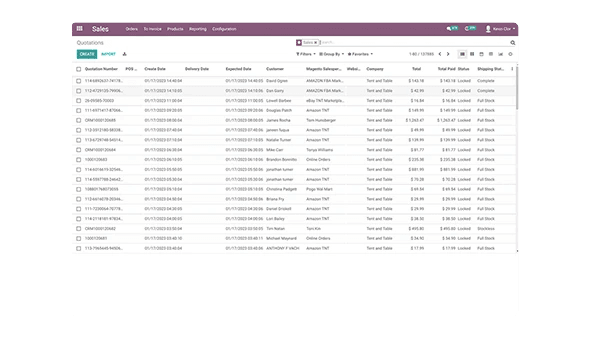Open the Reporting menu
Image resolution: width=590 pixels, height=360 pixels.
tap(198, 29)
